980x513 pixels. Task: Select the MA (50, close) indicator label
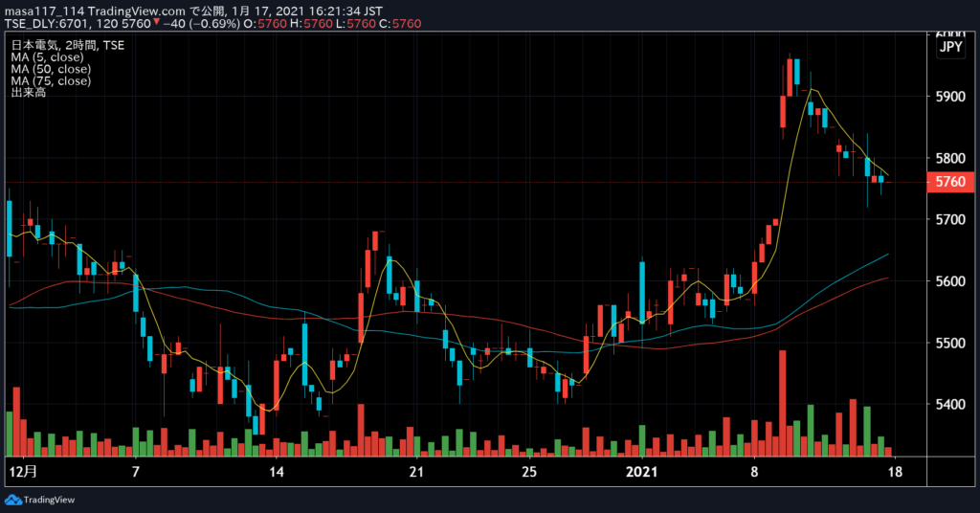[51, 69]
